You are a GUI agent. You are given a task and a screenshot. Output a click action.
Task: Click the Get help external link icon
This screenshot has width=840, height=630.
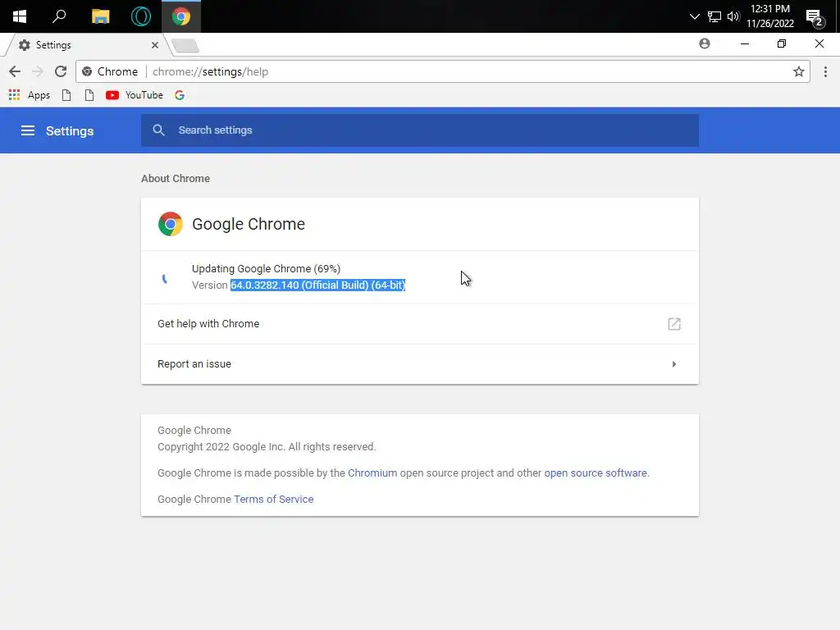point(674,324)
